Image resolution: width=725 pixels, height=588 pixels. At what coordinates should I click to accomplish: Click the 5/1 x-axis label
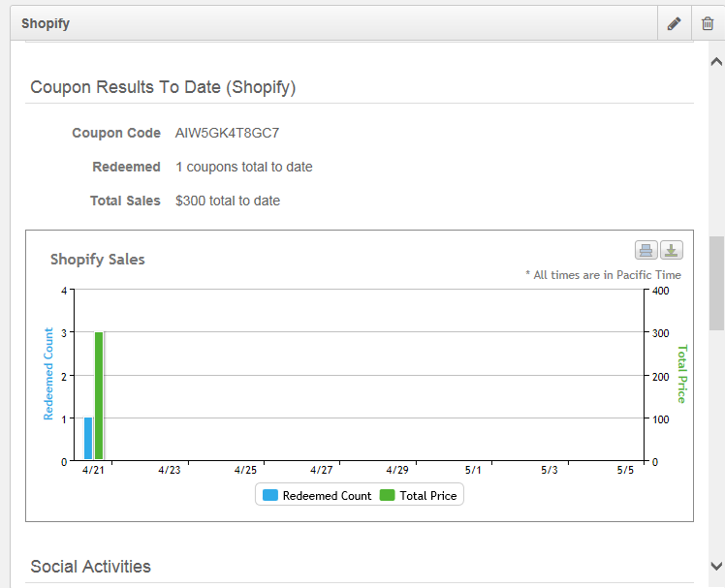pyautogui.click(x=473, y=470)
